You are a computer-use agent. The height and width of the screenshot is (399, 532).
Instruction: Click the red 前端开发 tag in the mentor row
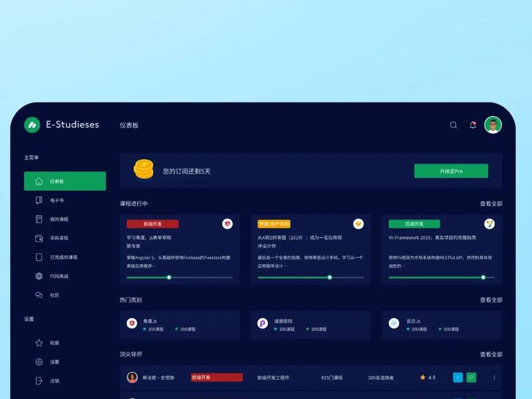coord(217,377)
